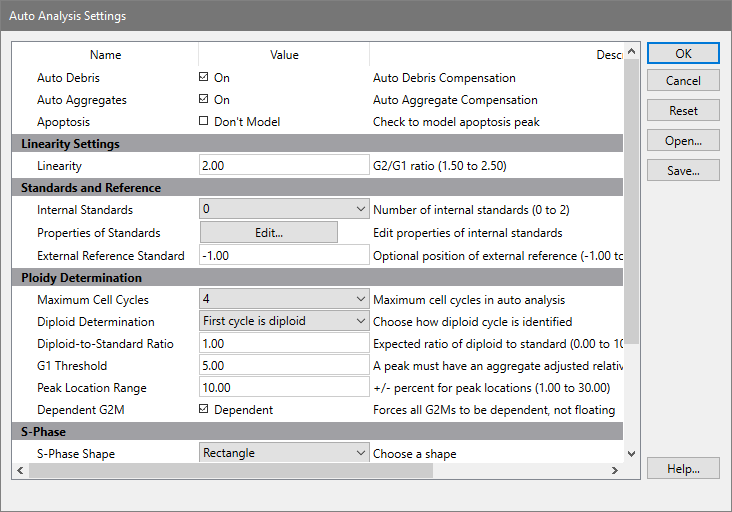732x512 pixels.
Task: Click the Name column header
Action: [106, 55]
